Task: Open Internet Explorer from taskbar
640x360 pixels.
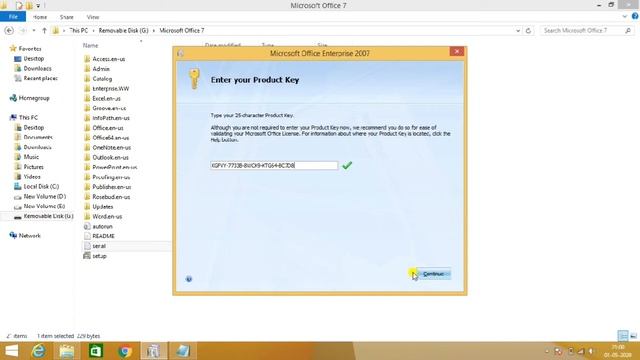Action: click(x=38, y=351)
